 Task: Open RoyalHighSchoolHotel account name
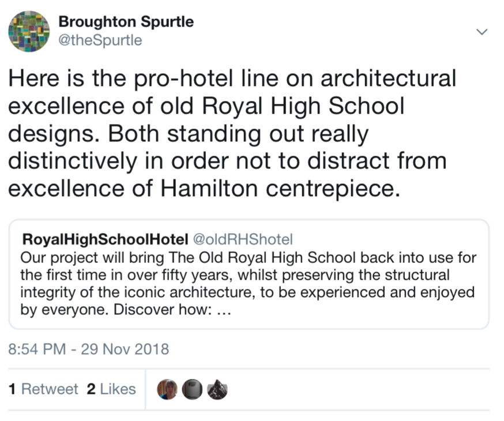pyautogui.click(x=105, y=239)
